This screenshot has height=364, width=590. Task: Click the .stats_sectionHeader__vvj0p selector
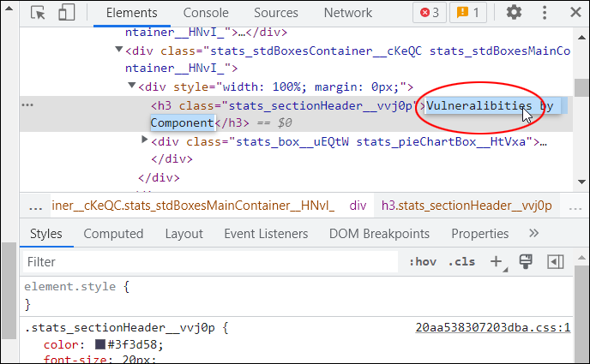[120, 328]
